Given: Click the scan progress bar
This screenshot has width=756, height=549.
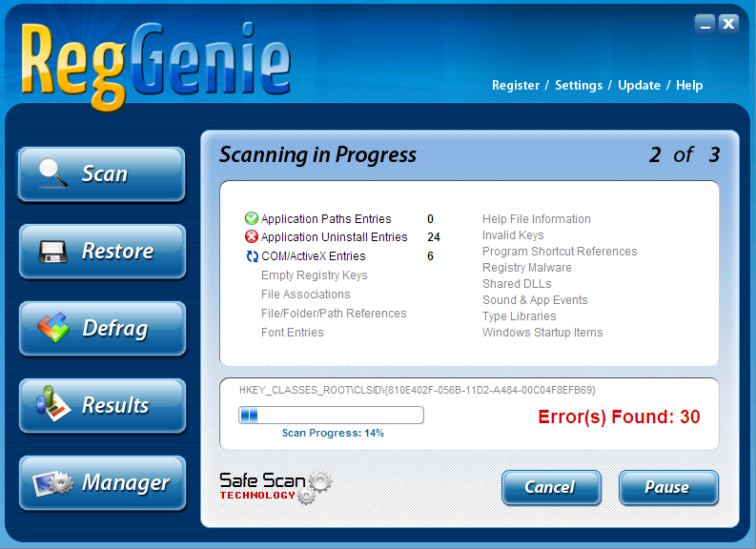Looking at the screenshot, I should tap(331, 415).
